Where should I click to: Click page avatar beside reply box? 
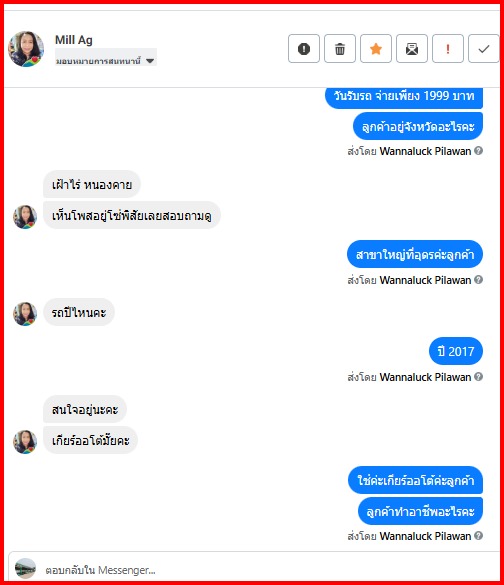click(25, 569)
